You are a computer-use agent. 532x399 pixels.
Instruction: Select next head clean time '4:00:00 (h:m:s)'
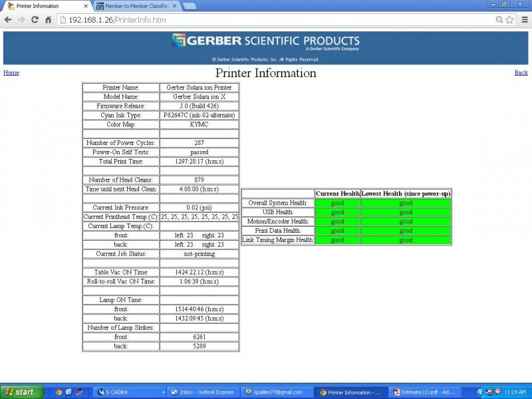pos(199,189)
